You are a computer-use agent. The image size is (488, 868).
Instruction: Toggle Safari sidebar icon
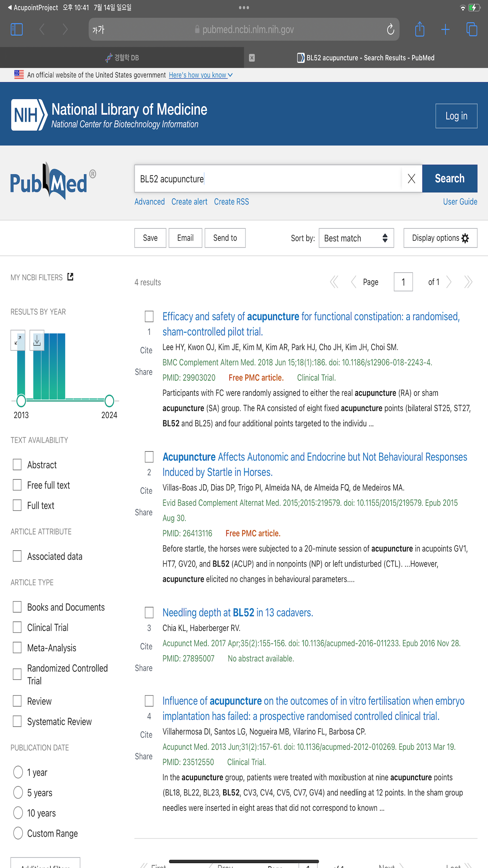coord(17,29)
